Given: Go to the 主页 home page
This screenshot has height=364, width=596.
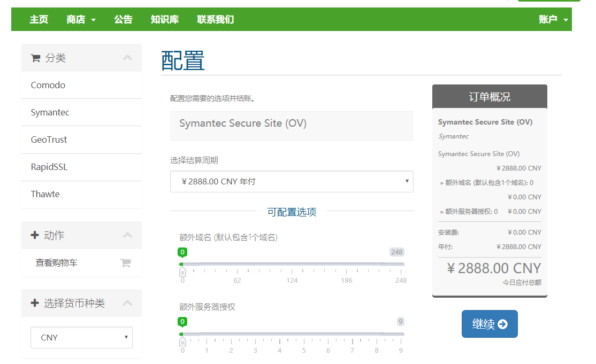Looking at the screenshot, I should [39, 20].
